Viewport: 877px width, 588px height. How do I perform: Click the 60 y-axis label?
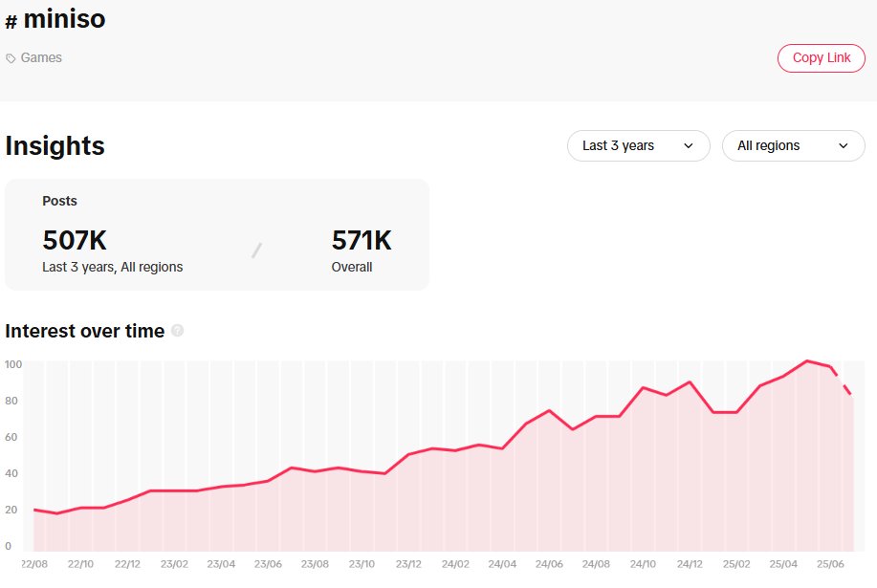[x=11, y=437]
